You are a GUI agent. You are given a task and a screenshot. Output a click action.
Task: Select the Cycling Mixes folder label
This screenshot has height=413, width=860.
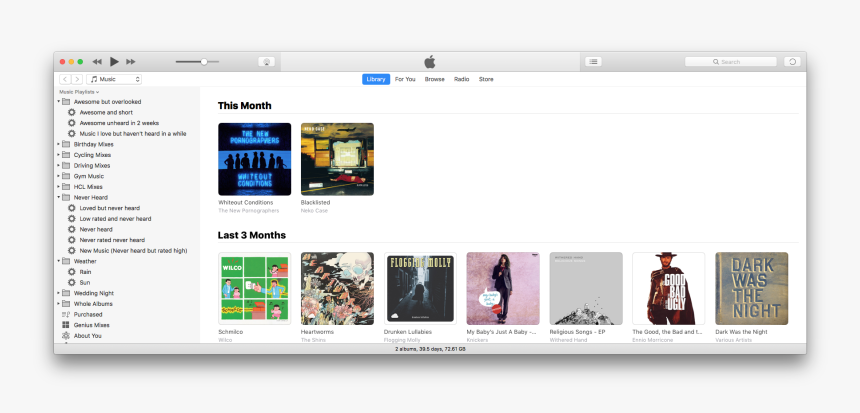pos(92,155)
